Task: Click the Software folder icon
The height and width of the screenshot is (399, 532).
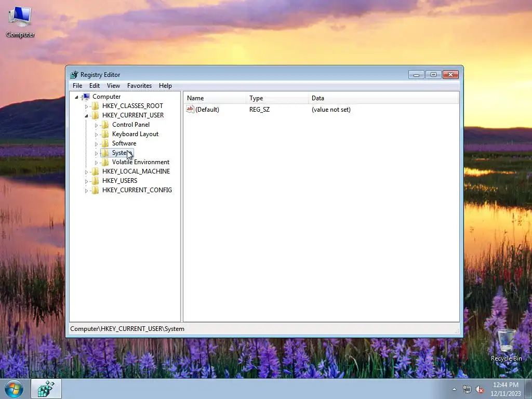Action: 105,143
